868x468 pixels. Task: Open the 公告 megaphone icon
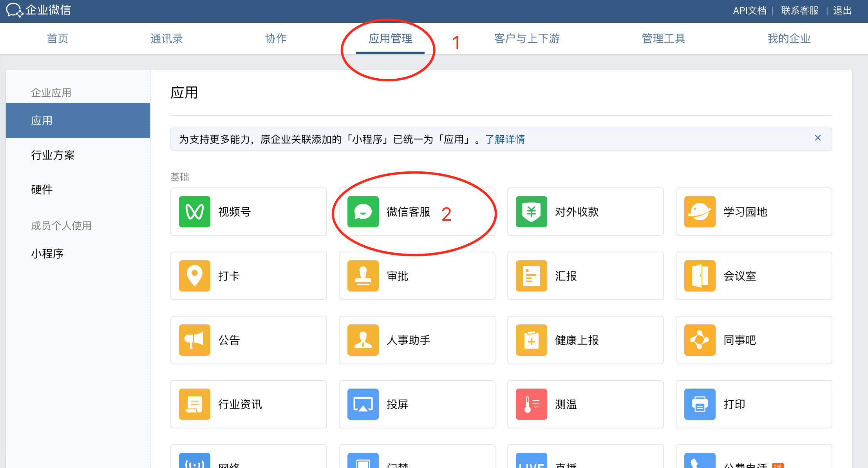click(195, 340)
